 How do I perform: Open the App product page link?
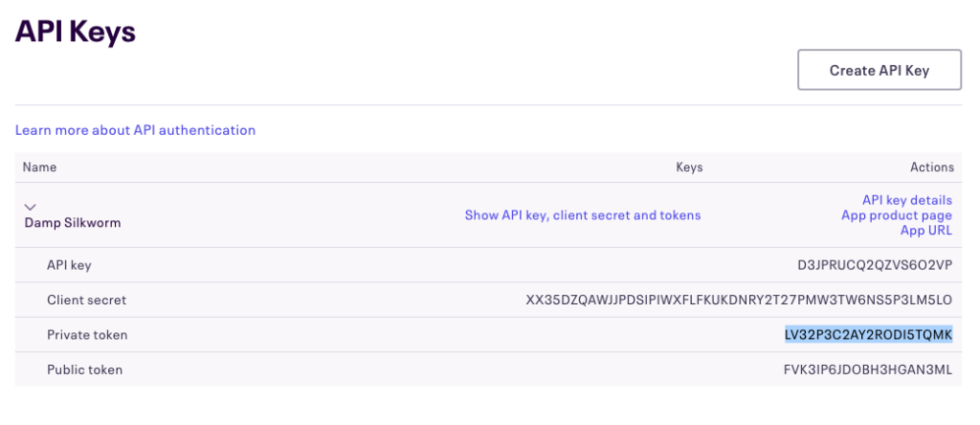897,215
